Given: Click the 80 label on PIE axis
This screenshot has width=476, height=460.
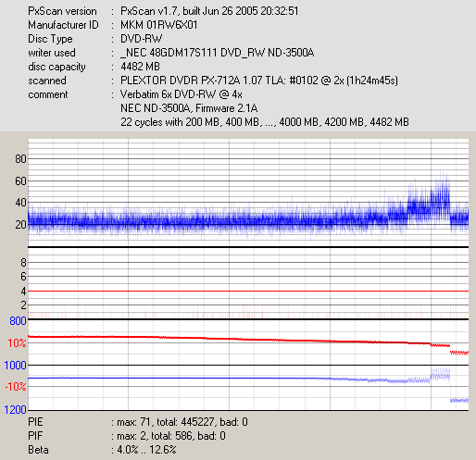Looking at the screenshot, I should (20, 159).
